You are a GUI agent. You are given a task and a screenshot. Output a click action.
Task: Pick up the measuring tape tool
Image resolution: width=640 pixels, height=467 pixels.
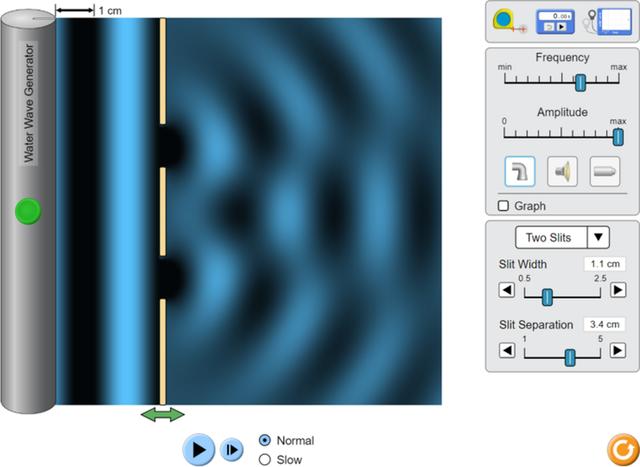509,21
